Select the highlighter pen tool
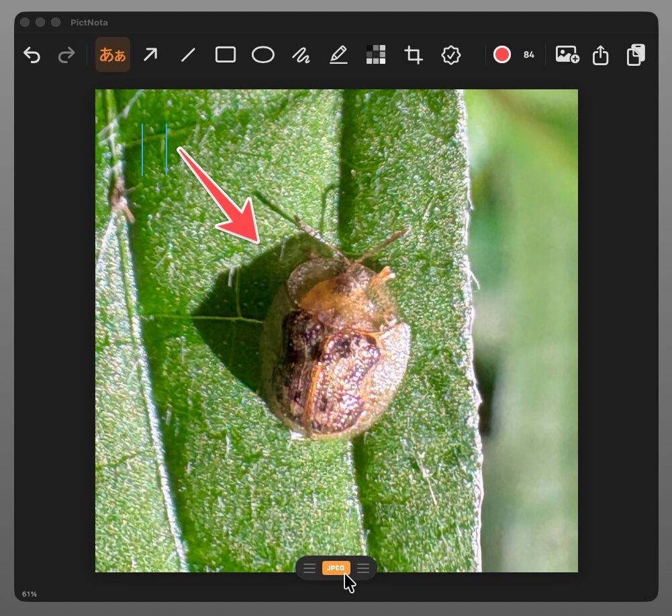The image size is (672, 616). (x=338, y=55)
